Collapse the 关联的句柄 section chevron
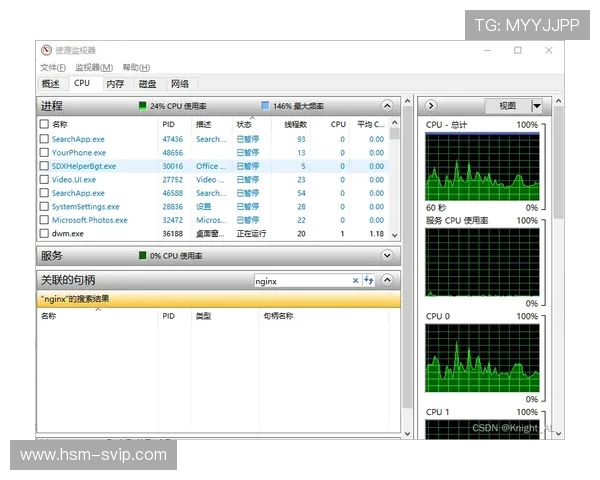Screen dimensions: 600x480 tap(387, 281)
